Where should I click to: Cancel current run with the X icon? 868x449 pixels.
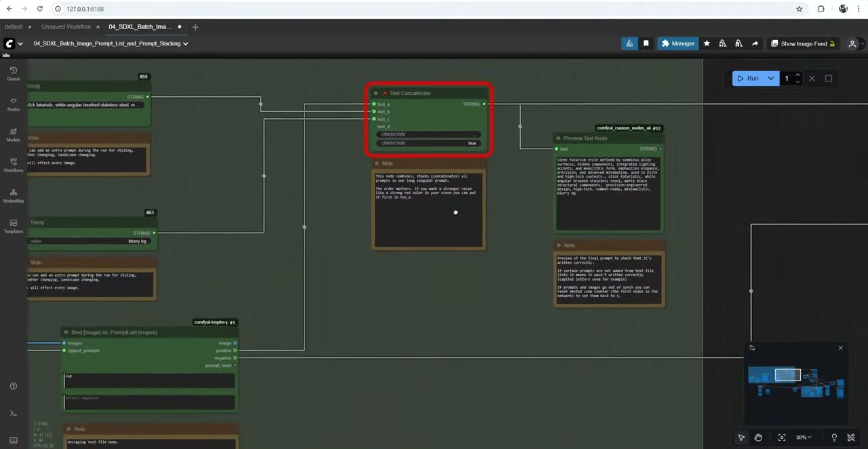pyautogui.click(x=812, y=79)
